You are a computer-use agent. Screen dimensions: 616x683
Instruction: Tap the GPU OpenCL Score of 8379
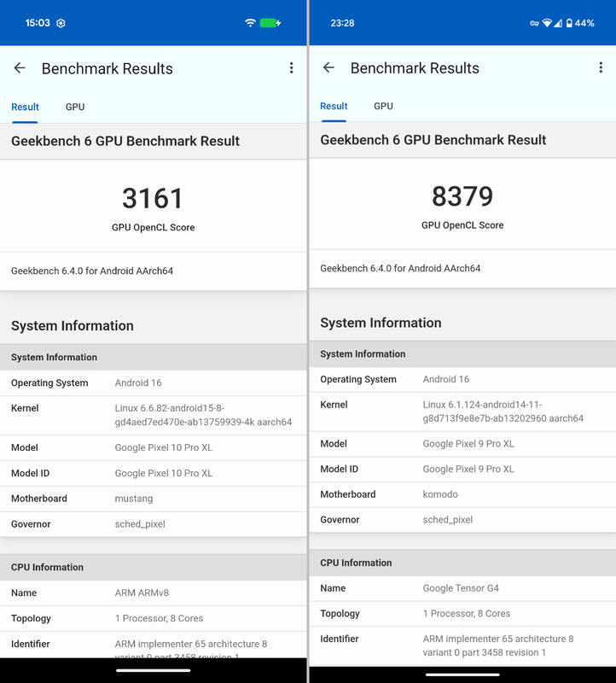pos(462,196)
